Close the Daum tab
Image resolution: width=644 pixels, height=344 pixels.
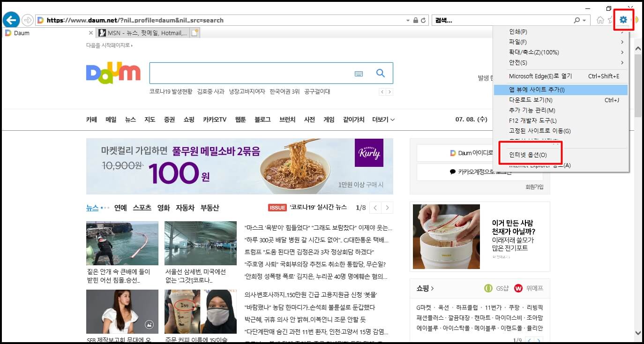tap(91, 33)
